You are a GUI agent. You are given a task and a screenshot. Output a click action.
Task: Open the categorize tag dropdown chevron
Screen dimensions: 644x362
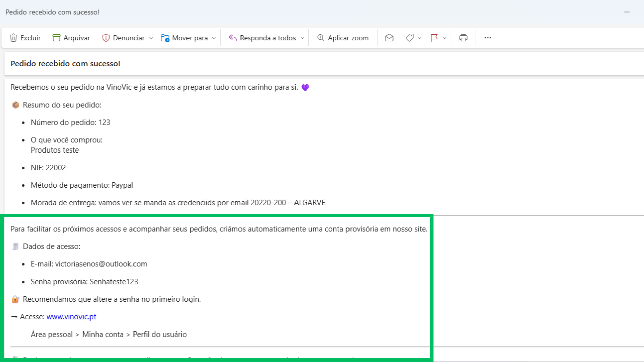click(420, 38)
